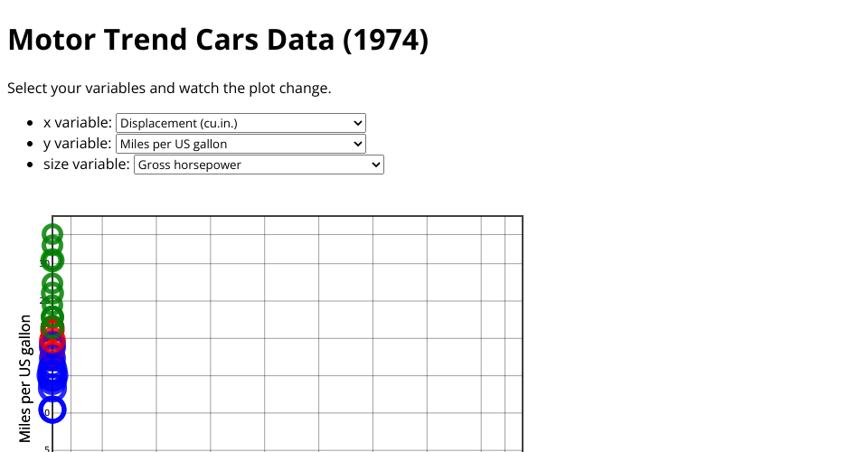
Task: Pick the red data circle in the plot
Action: click(52, 341)
